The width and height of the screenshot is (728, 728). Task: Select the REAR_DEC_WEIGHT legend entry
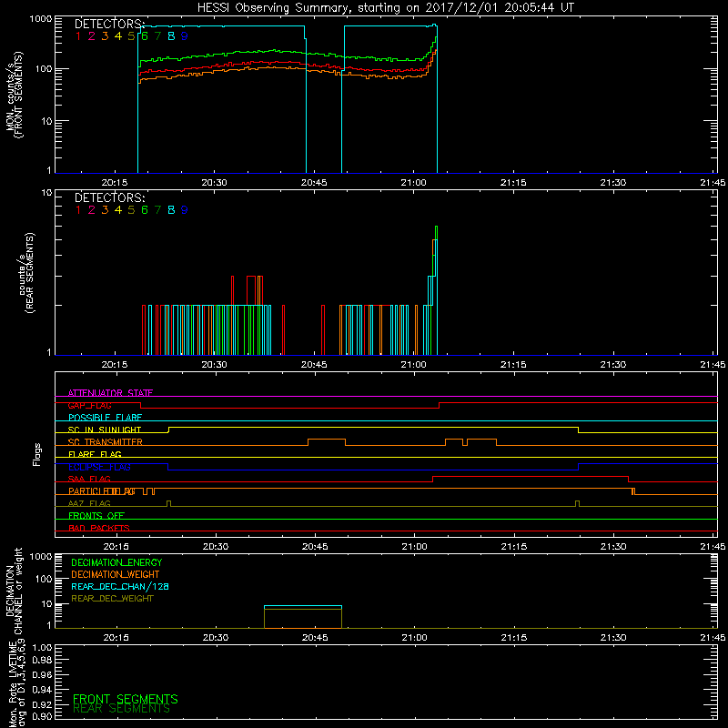click(x=112, y=599)
